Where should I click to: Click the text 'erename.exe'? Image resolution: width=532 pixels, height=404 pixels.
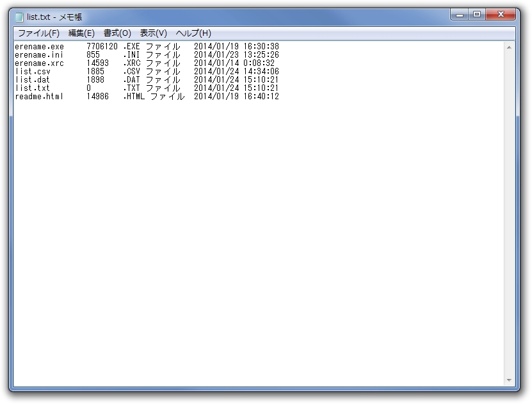(39, 47)
